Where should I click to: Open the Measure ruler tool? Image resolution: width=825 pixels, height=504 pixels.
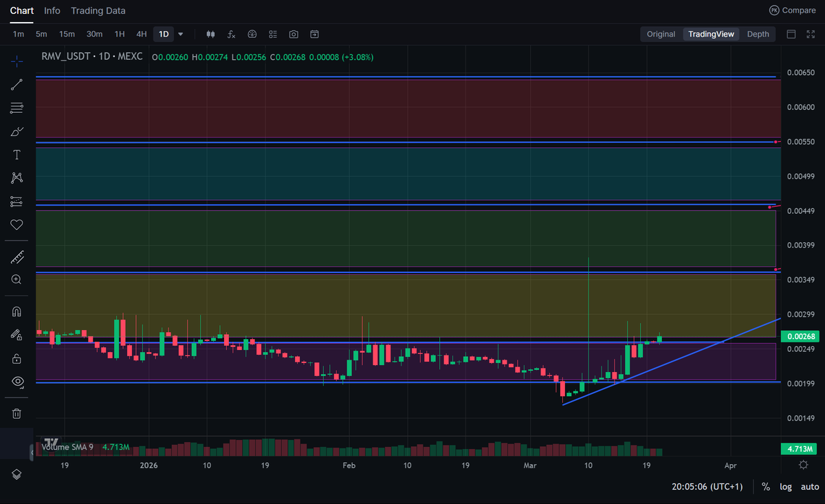coord(16,256)
